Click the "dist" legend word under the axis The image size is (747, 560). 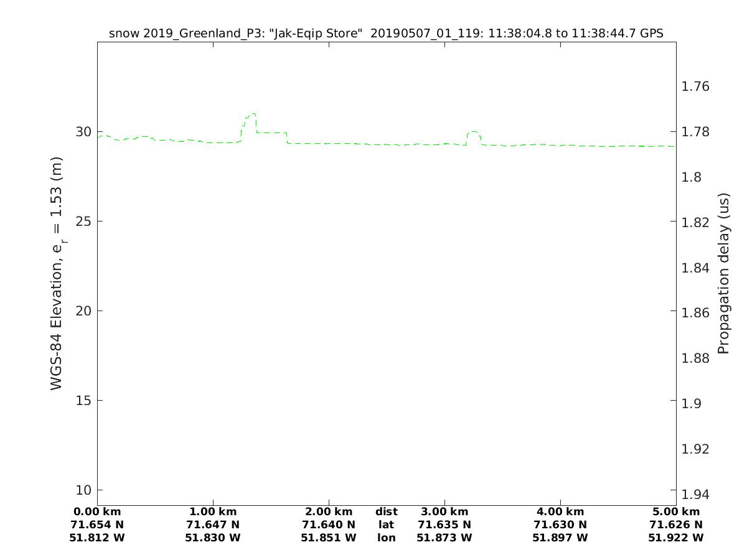click(386, 512)
